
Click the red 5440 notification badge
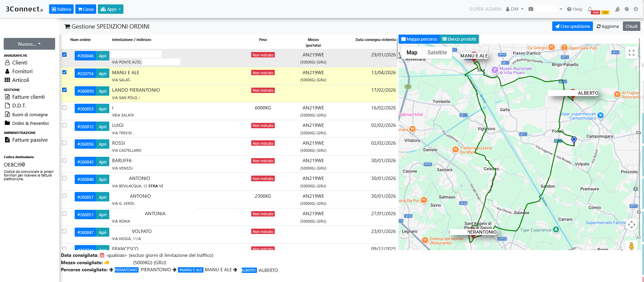click(595, 12)
